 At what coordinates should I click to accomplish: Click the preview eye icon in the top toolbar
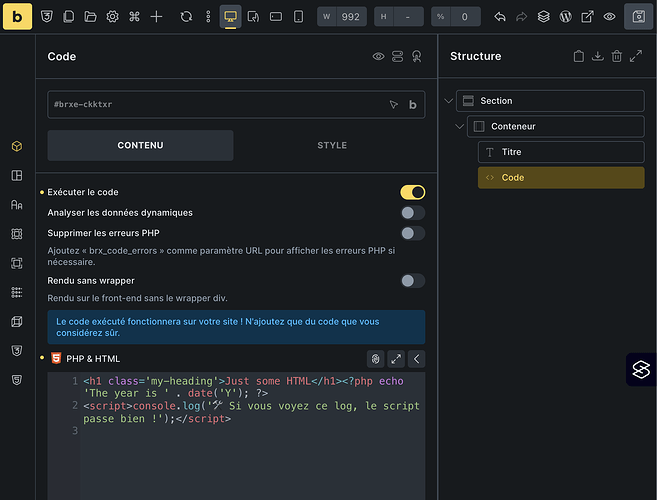pyautogui.click(x=610, y=17)
